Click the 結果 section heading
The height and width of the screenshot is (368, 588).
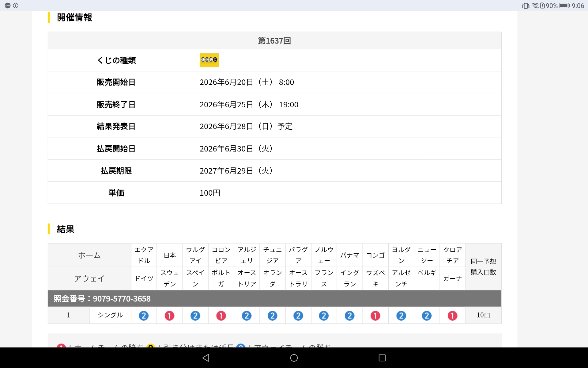tap(66, 229)
